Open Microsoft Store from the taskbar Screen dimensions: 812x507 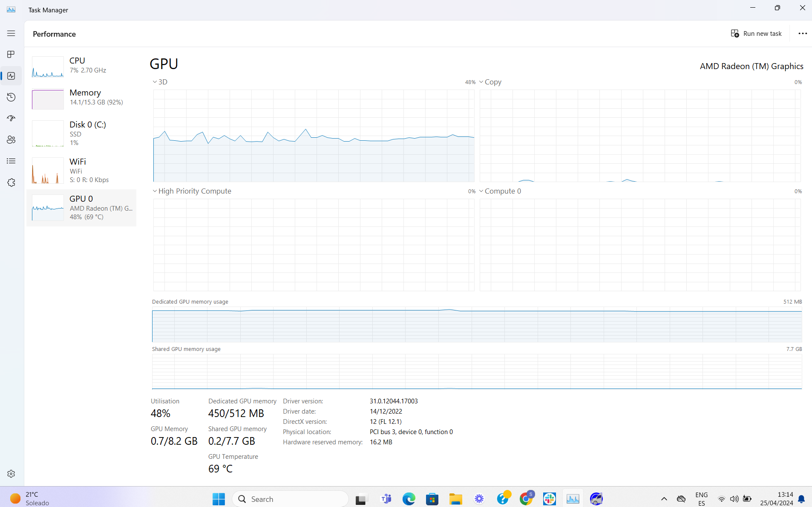[432, 499]
